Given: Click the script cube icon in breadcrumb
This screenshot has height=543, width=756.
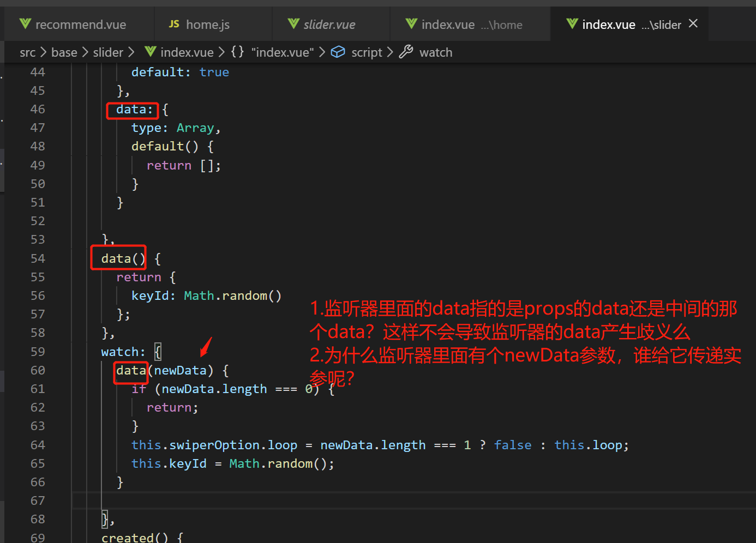Looking at the screenshot, I should pyautogui.click(x=338, y=52).
